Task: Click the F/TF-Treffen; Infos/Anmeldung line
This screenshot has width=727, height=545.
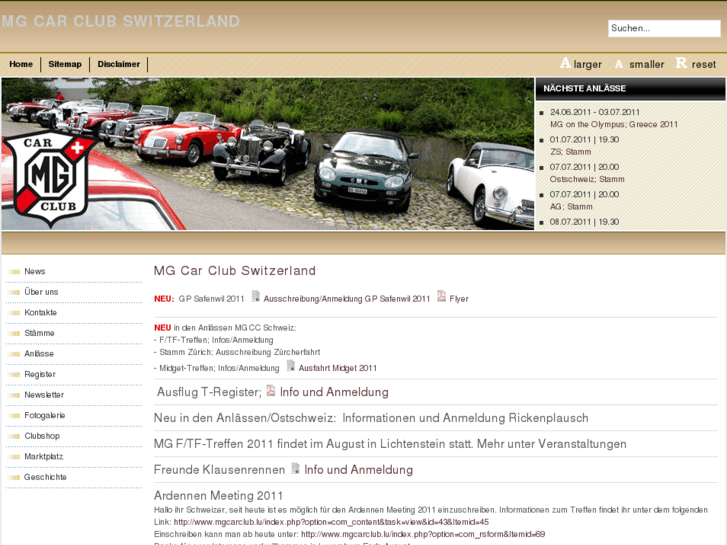Action: [214, 340]
